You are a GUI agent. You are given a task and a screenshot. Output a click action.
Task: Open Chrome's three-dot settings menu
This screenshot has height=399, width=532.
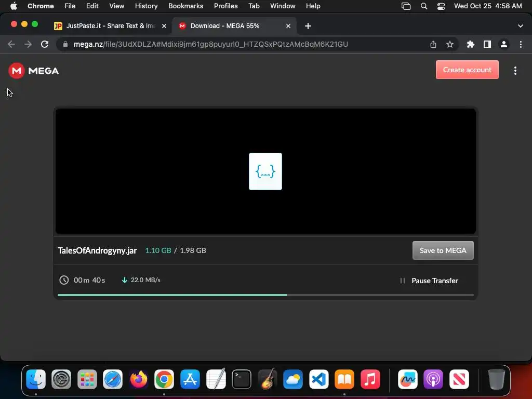coord(521,44)
